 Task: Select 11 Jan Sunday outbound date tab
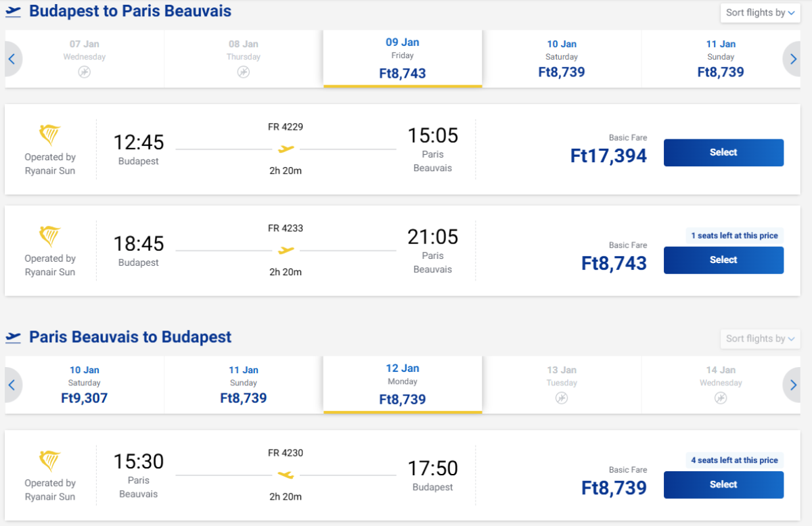[x=721, y=59]
